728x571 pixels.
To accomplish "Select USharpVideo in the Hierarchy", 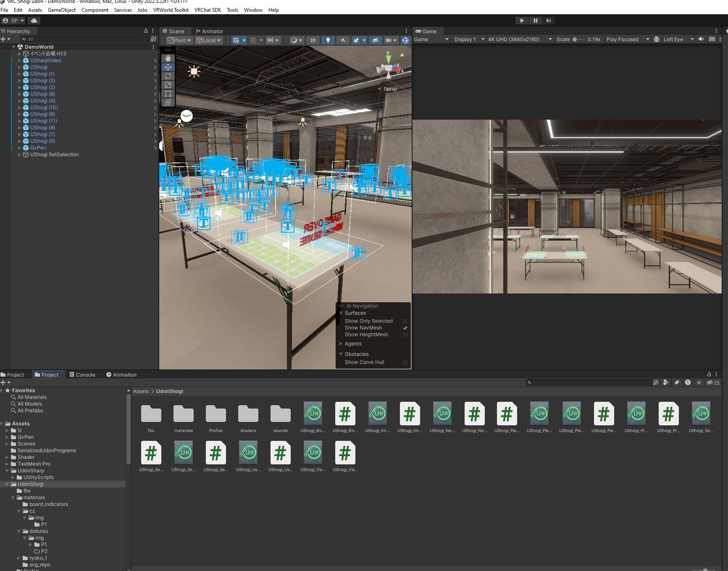I will click(x=45, y=60).
